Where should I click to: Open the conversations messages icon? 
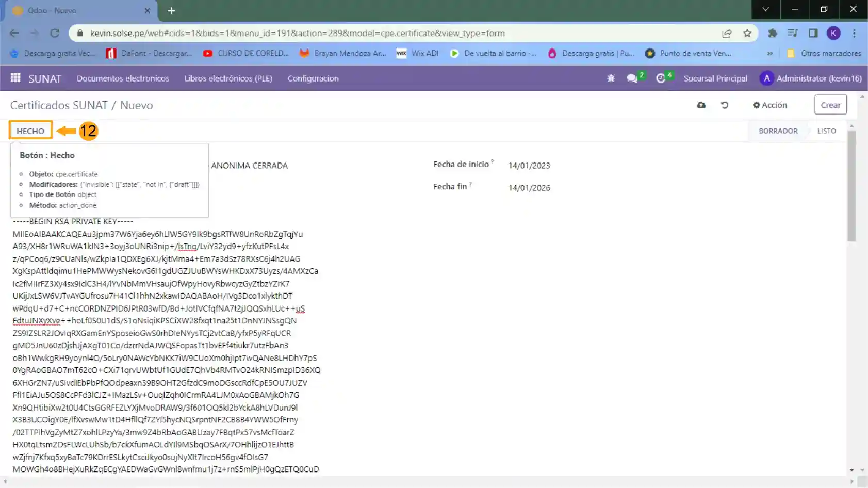click(x=632, y=78)
